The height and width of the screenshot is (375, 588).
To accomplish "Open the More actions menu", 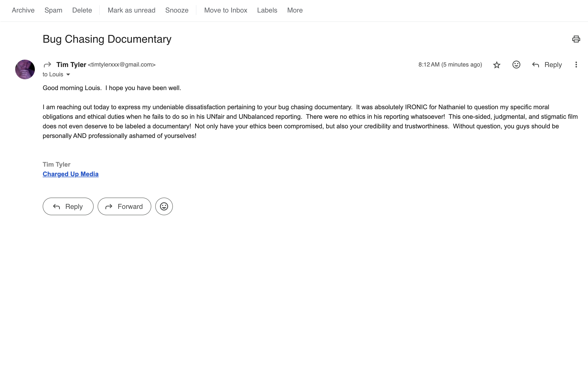I will [x=295, y=10].
